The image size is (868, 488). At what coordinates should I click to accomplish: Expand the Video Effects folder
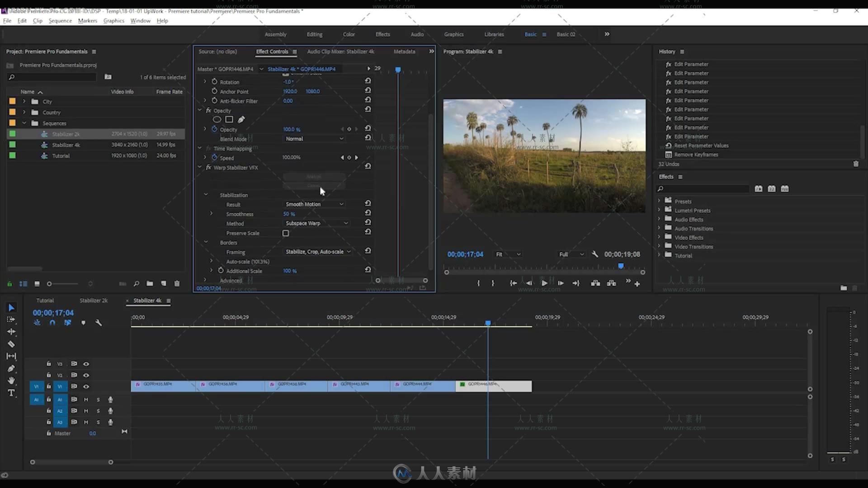point(659,237)
